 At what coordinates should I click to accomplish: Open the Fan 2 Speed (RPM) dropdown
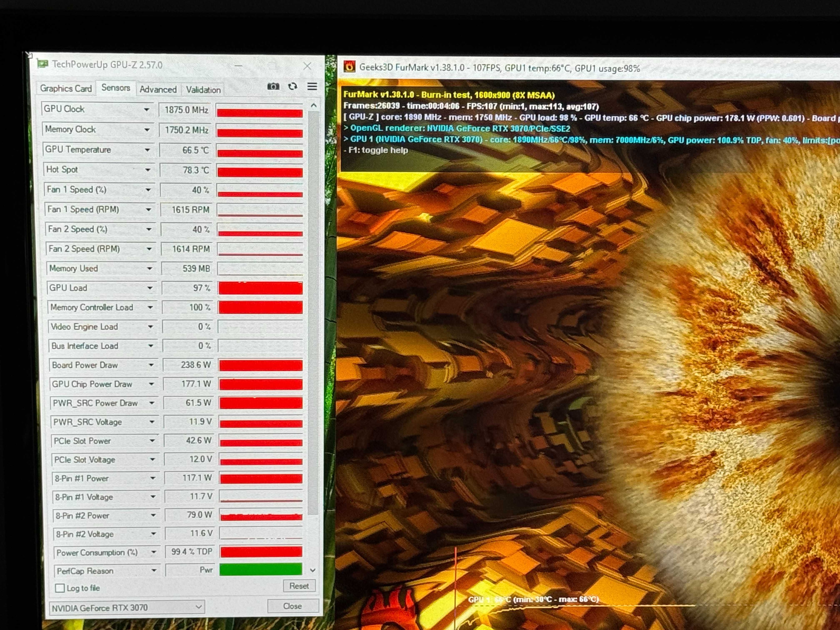point(149,249)
